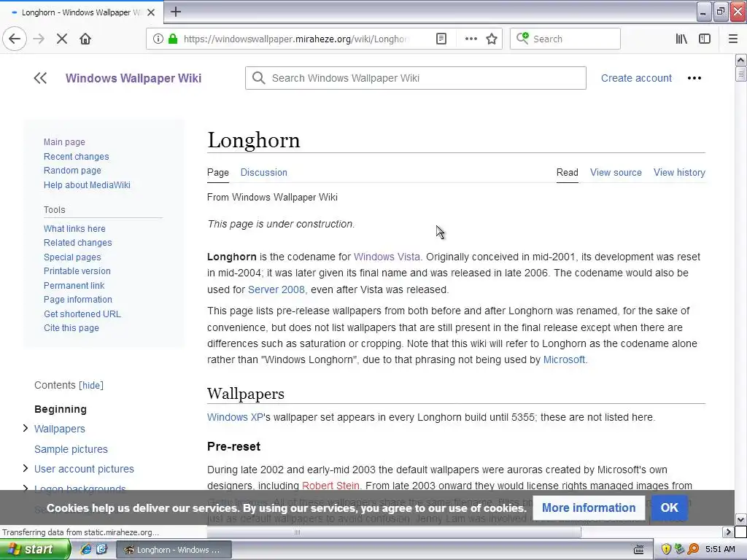Open Help about MediaWiki
The width and height of the screenshot is (747, 560).
click(x=87, y=184)
